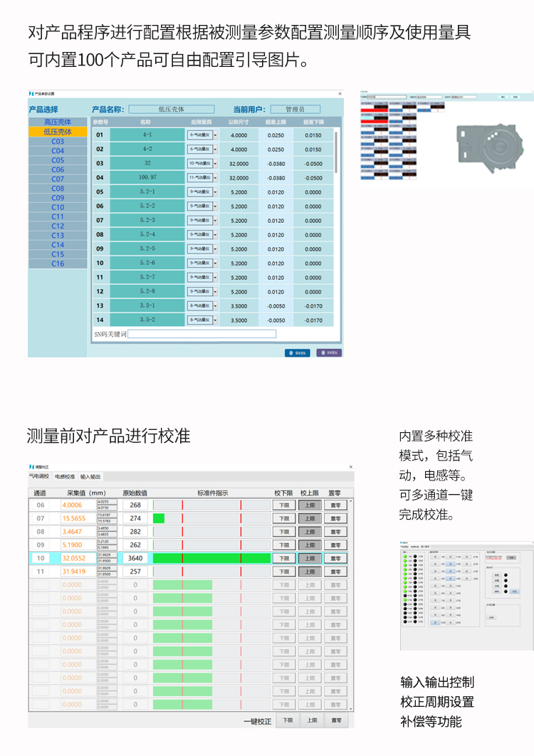Click the blue save button in product settings

(x=297, y=352)
